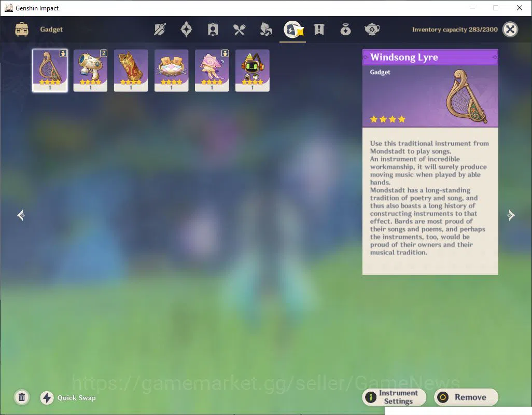
Task: Open the Weapons inventory tab
Action: [x=160, y=30]
